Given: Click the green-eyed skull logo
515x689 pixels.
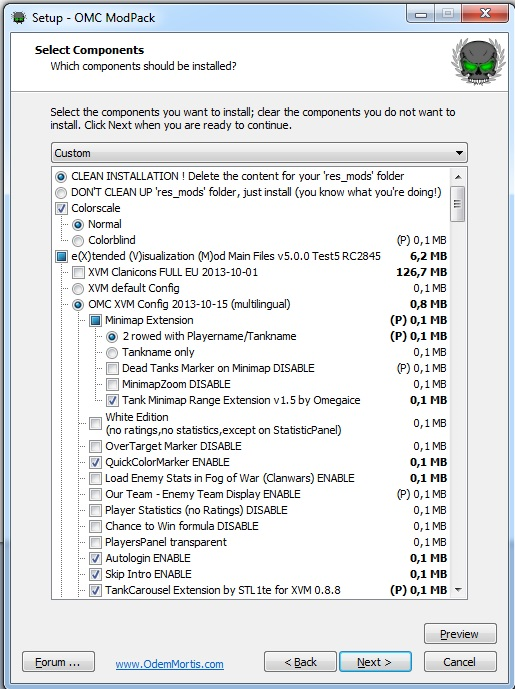Looking at the screenshot, I should [478, 61].
